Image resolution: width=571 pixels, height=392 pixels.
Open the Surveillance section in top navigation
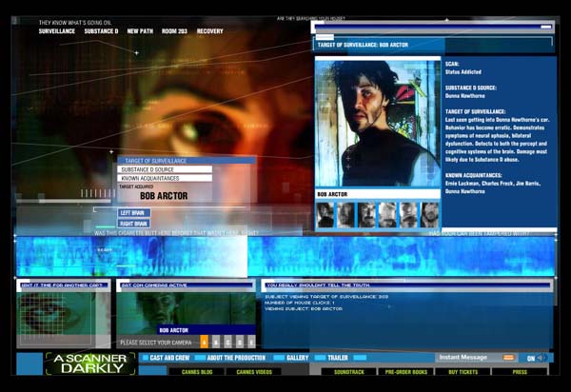[x=57, y=31]
